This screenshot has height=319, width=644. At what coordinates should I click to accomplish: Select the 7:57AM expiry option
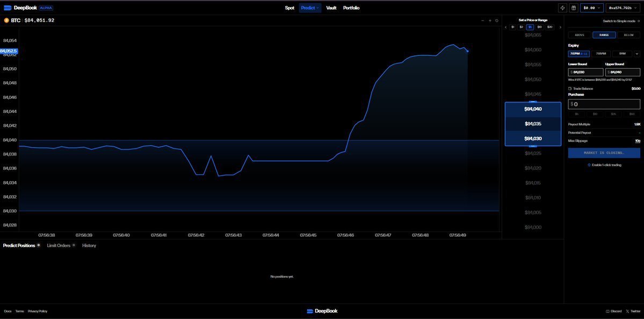click(x=578, y=53)
